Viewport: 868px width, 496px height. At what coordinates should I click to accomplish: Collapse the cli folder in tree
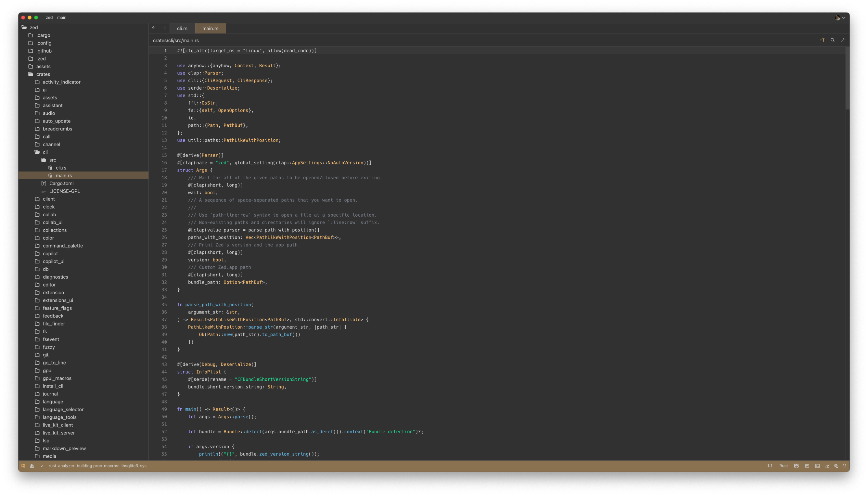coord(83,152)
